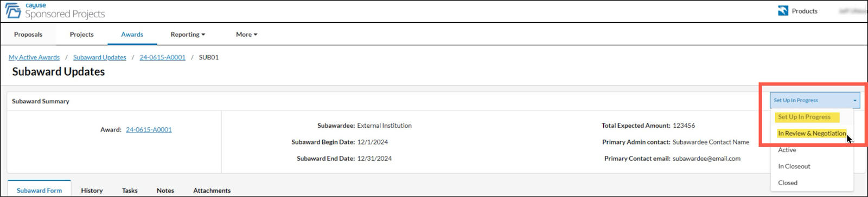Go to the Projects tab
The height and width of the screenshot is (197, 868).
(x=81, y=34)
